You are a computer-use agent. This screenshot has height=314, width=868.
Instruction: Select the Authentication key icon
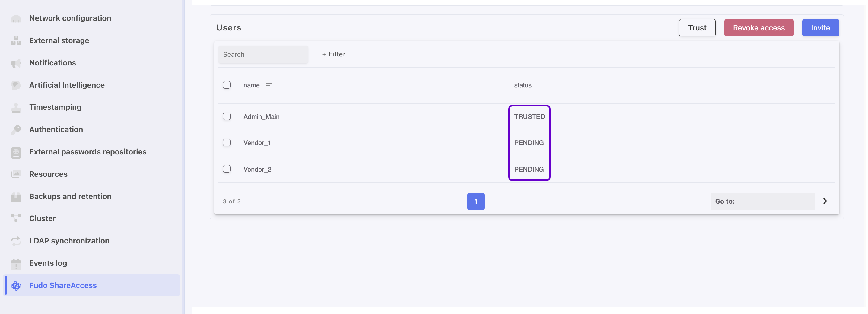click(16, 129)
